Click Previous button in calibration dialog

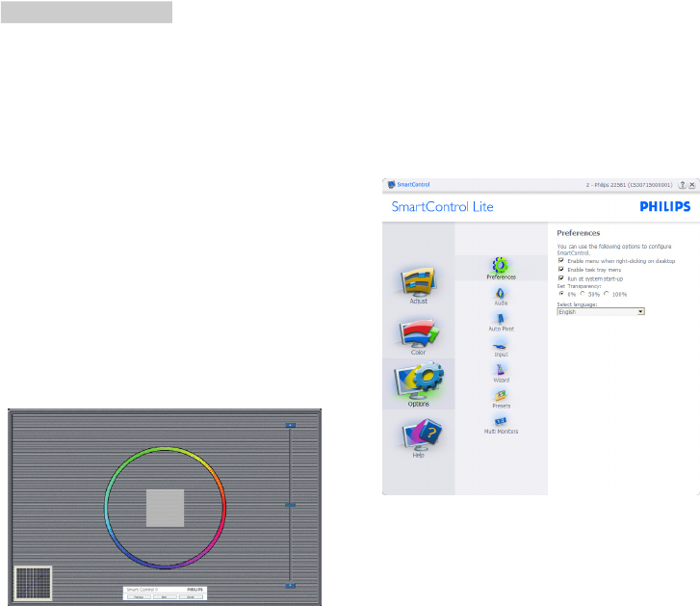[139, 596]
